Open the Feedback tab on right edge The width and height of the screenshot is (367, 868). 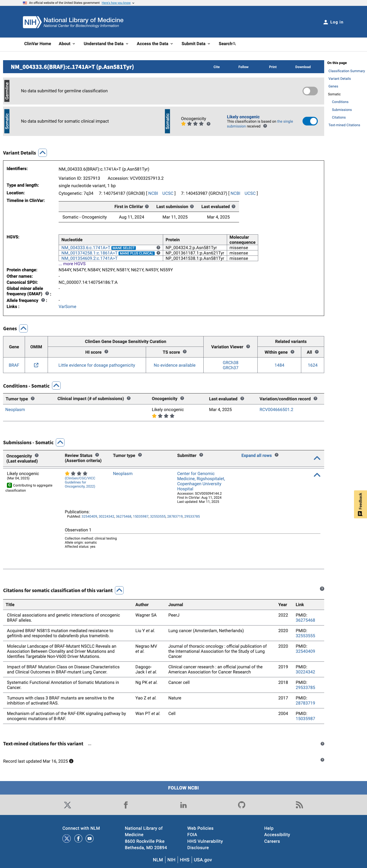(360, 504)
